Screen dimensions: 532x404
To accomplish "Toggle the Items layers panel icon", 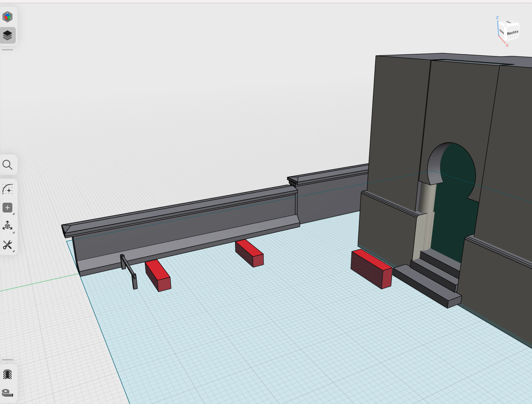I will 7,35.
